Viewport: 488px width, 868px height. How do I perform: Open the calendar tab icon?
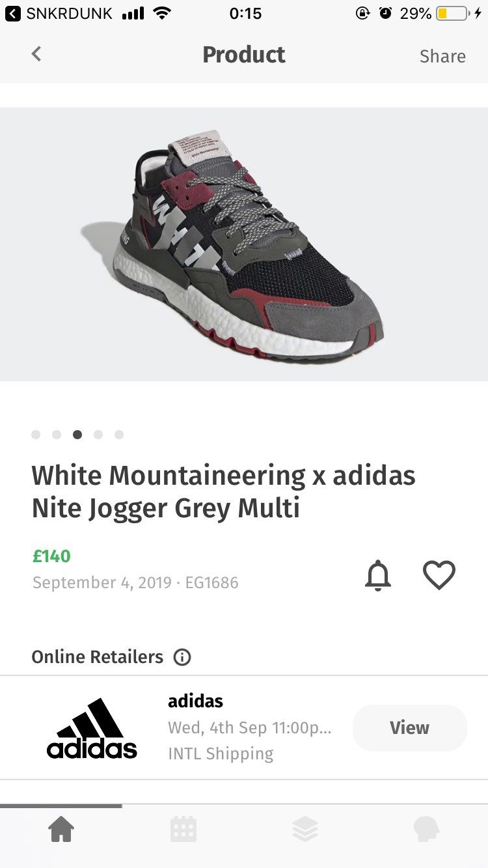click(183, 830)
